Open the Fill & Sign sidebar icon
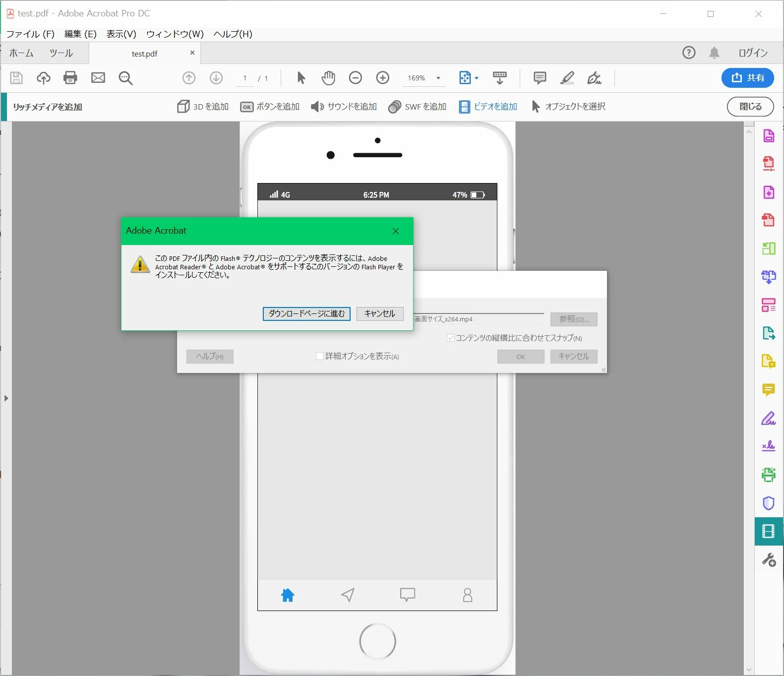 point(769,418)
